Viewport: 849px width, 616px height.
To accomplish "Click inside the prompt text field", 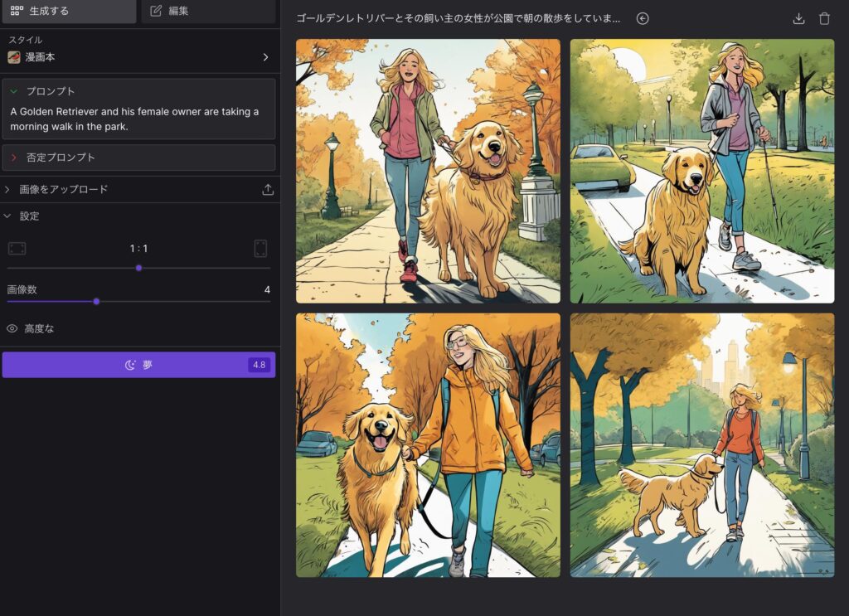I will click(x=138, y=119).
